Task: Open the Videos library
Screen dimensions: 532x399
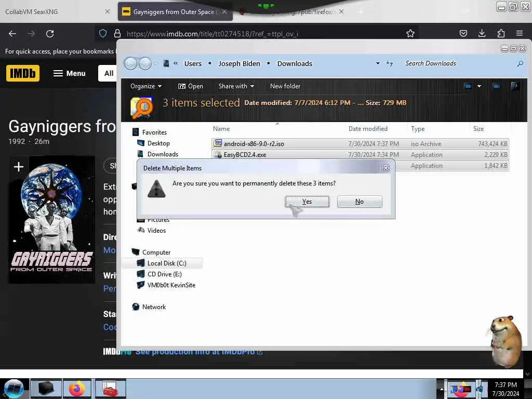Action: pos(156,230)
